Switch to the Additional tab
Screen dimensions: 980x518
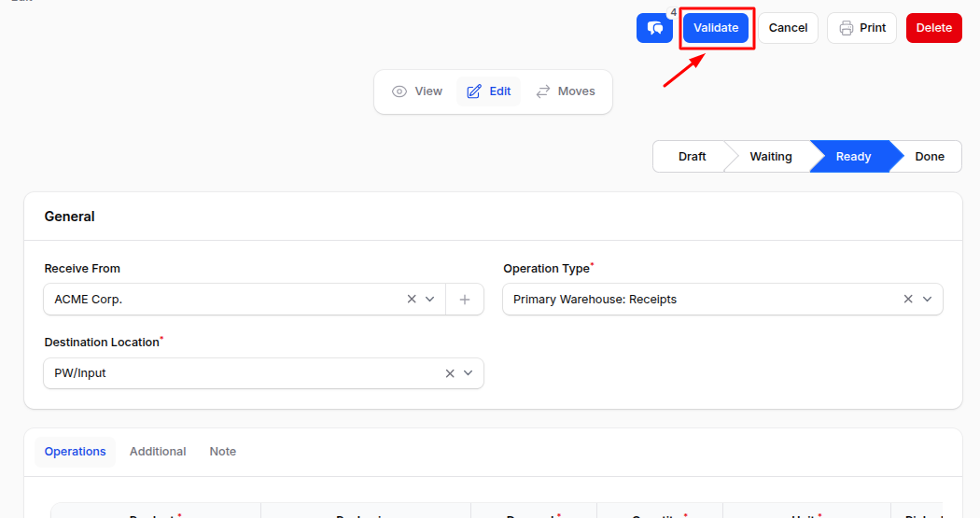point(158,452)
